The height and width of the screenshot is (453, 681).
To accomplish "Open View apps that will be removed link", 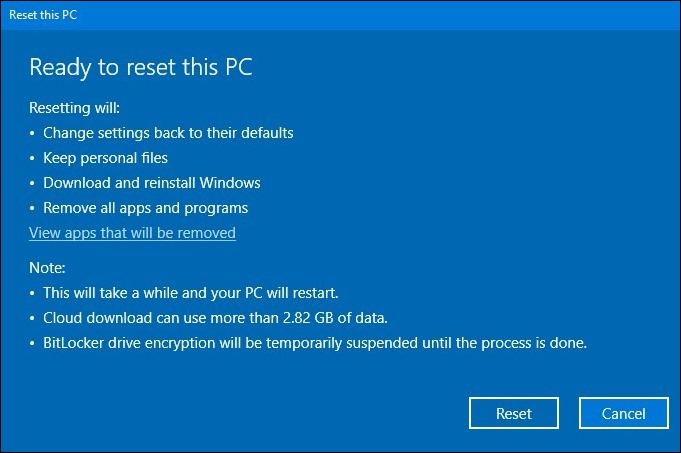I will click(x=132, y=233).
